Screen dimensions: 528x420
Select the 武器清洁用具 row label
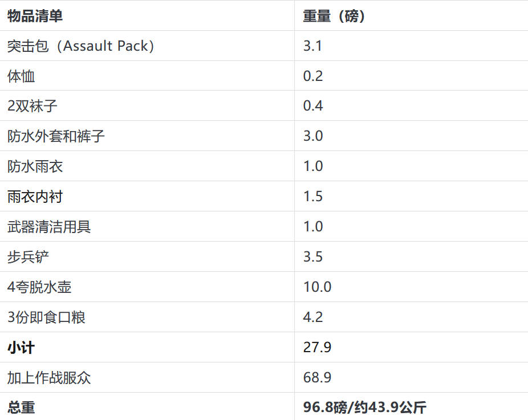49,226
